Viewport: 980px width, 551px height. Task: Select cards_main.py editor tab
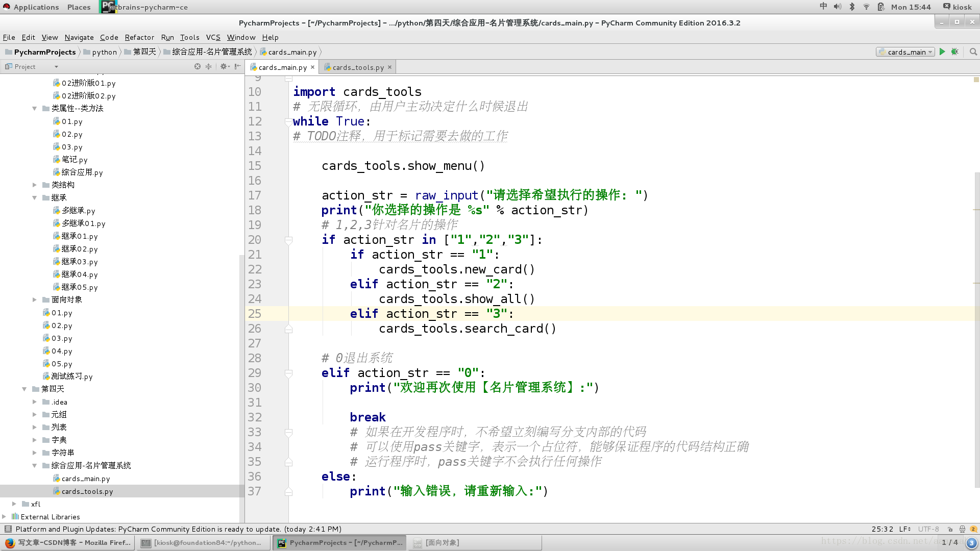[x=282, y=67]
